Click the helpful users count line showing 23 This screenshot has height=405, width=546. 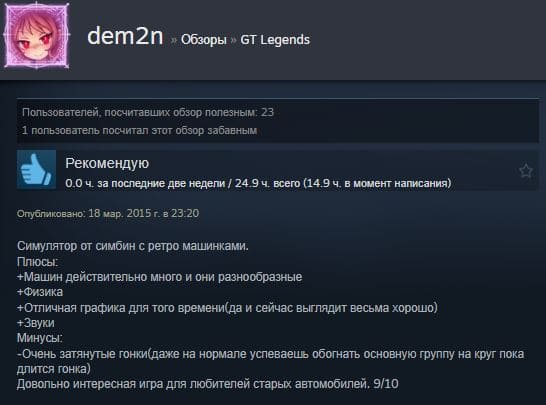(148, 112)
